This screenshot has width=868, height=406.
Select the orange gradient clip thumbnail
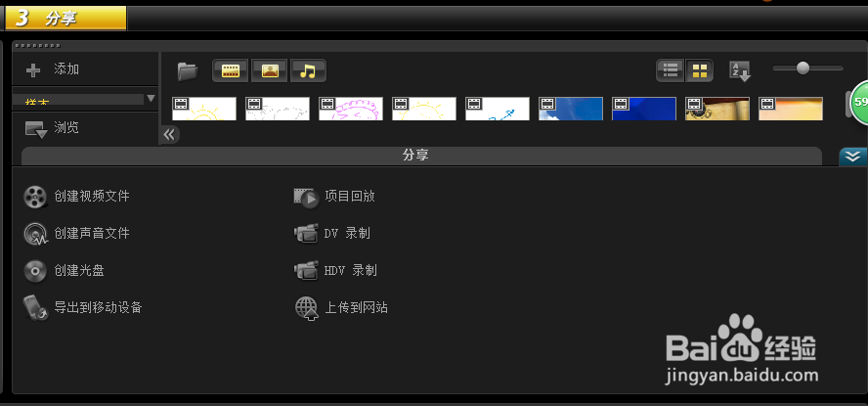[791, 109]
